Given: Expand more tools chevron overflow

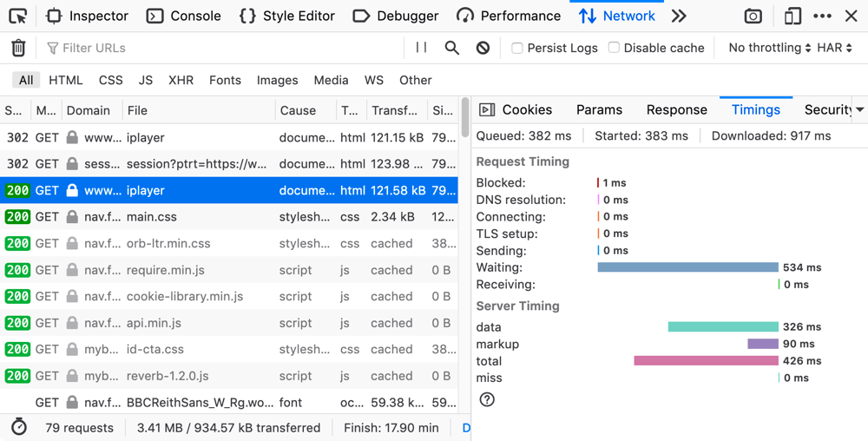Looking at the screenshot, I should point(679,16).
